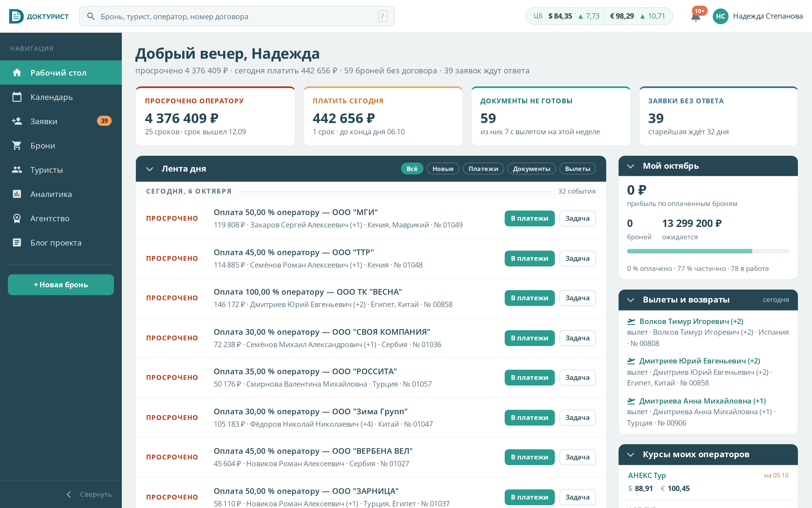Collapse the Вылеты и возвраты panel chevron
Image resolution: width=812 pixels, height=508 pixels.
pyautogui.click(x=630, y=300)
